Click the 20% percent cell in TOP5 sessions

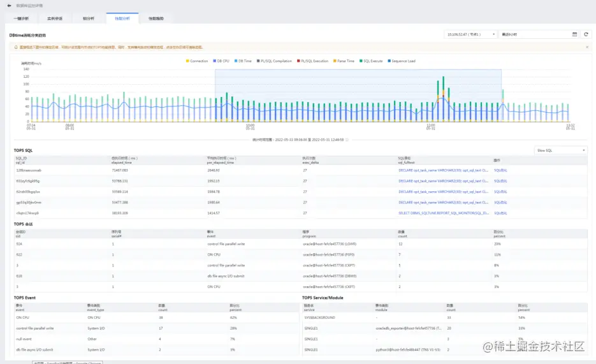click(x=497, y=244)
